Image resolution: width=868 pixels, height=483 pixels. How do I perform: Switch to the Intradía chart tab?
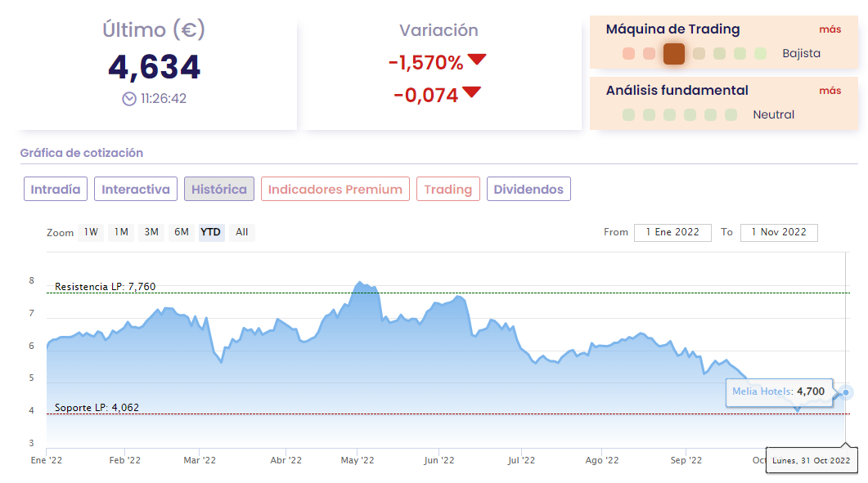pos(56,190)
